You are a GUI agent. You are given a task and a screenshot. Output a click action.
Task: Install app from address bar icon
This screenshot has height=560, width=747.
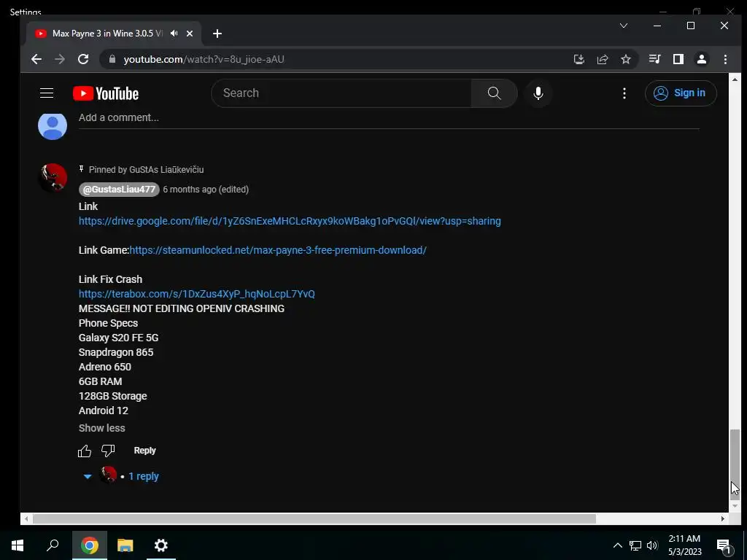pos(578,59)
